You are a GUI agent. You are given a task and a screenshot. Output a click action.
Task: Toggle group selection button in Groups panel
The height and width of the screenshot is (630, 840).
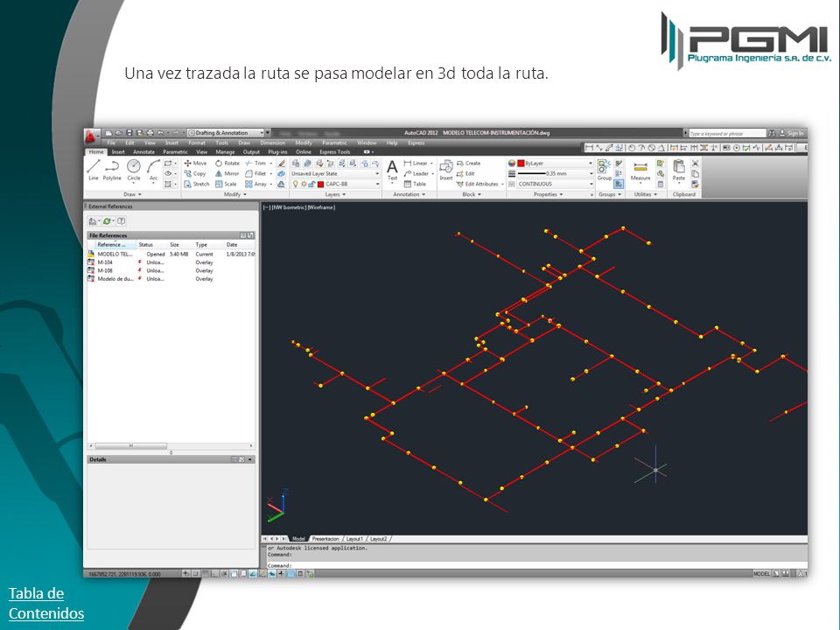coord(619,184)
